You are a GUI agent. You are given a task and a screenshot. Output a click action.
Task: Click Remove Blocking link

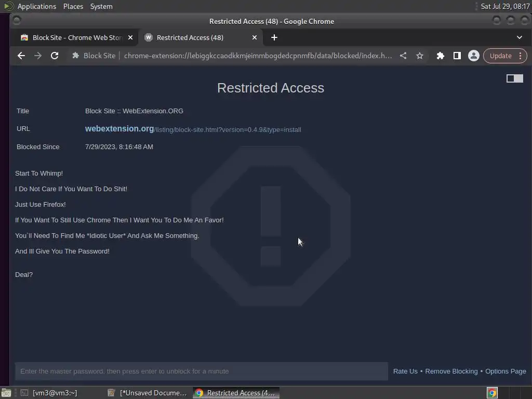click(451, 371)
